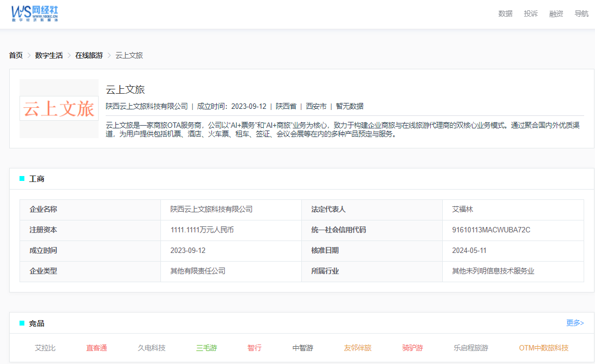The image size is (595, 364).
Task: Open competitor 三毛游
Action: pos(206,348)
